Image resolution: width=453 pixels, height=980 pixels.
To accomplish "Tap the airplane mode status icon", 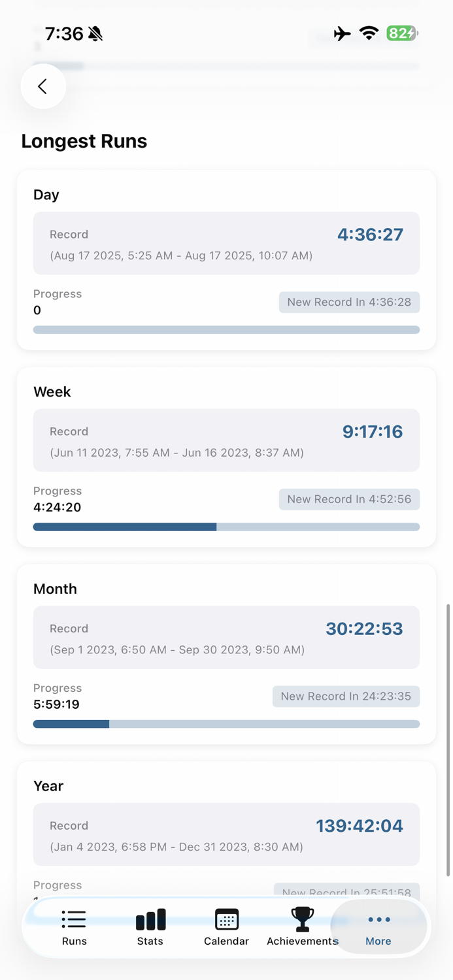I will 342,33.
